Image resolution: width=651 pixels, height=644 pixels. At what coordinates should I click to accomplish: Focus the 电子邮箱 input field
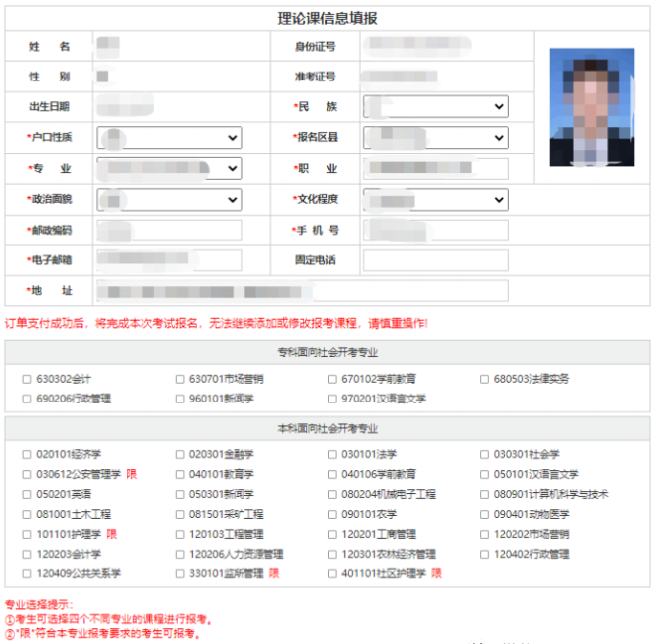[x=169, y=260]
